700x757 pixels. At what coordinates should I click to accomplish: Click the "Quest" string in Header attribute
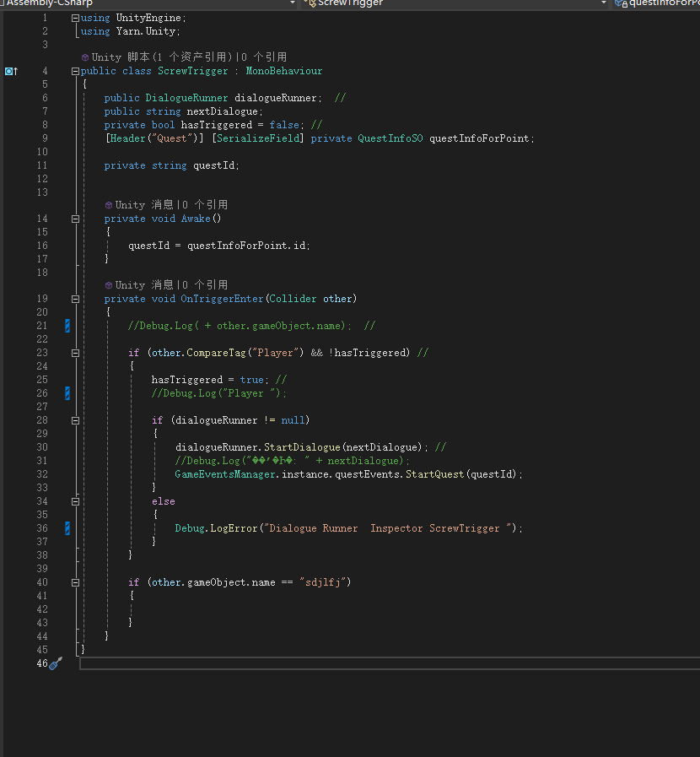coord(172,138)
